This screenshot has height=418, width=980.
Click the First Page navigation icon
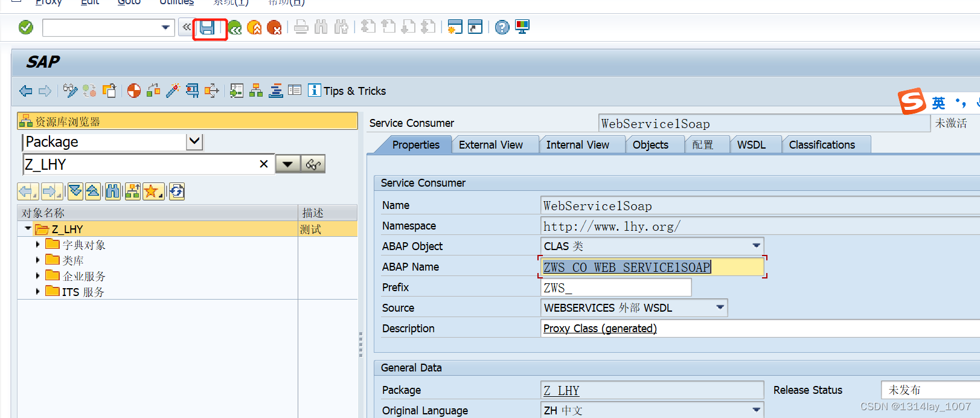(x=368, y=27)
